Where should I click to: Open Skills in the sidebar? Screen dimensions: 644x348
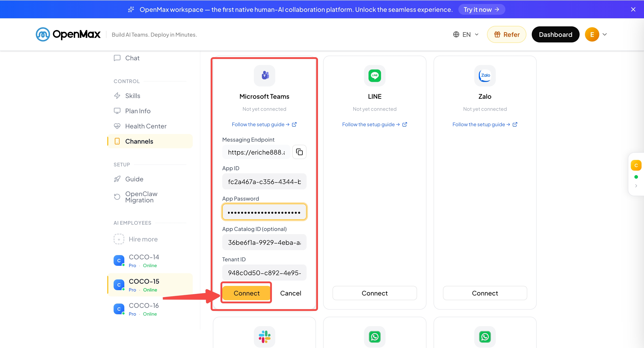150,96
